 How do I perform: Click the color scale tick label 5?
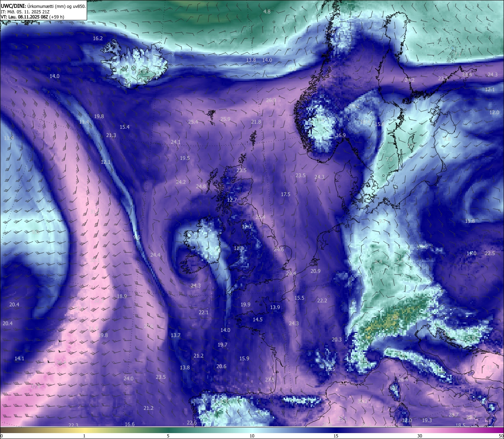(168, 436)
